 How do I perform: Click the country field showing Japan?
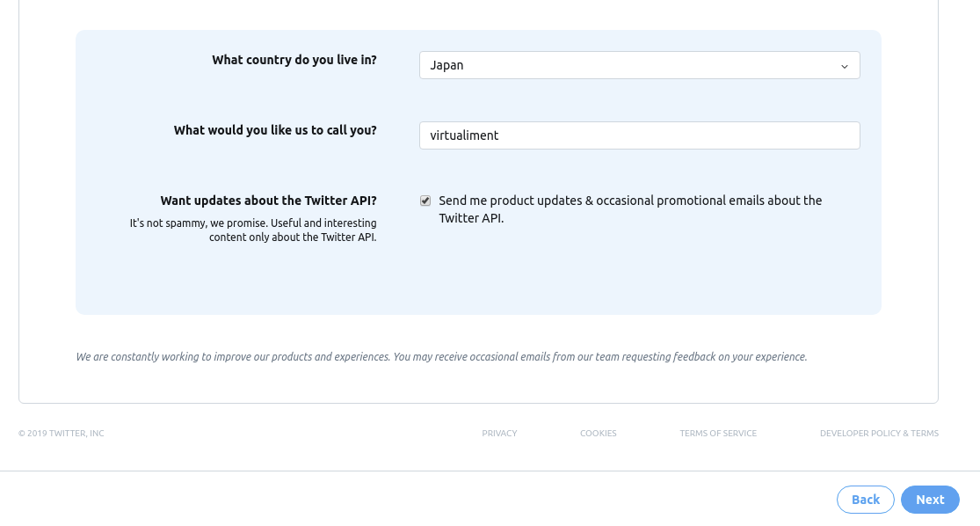pyautogui.click(x=639, y=64)
